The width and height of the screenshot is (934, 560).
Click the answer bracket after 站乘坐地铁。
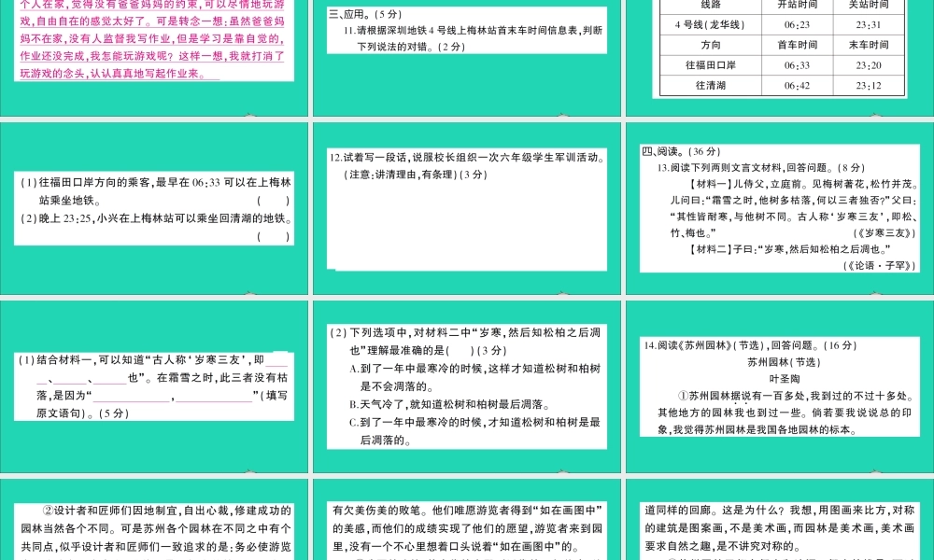[x=274, y=201]
